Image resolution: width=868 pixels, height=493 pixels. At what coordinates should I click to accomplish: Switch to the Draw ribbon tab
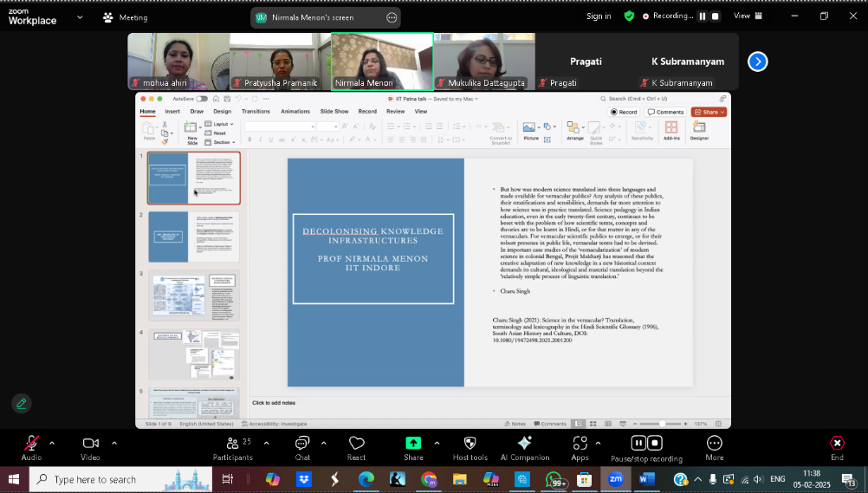tap(197, 112)
